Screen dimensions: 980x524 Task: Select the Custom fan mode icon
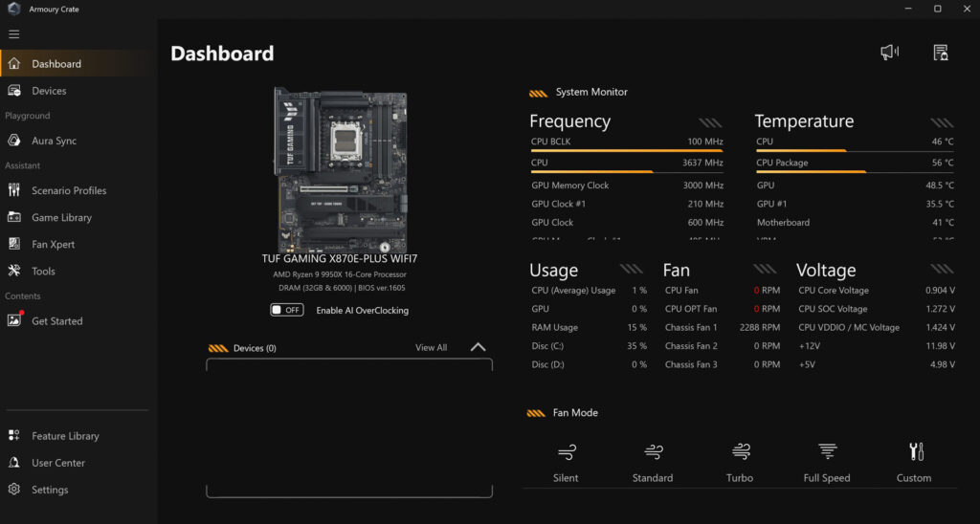click(916, 451)
